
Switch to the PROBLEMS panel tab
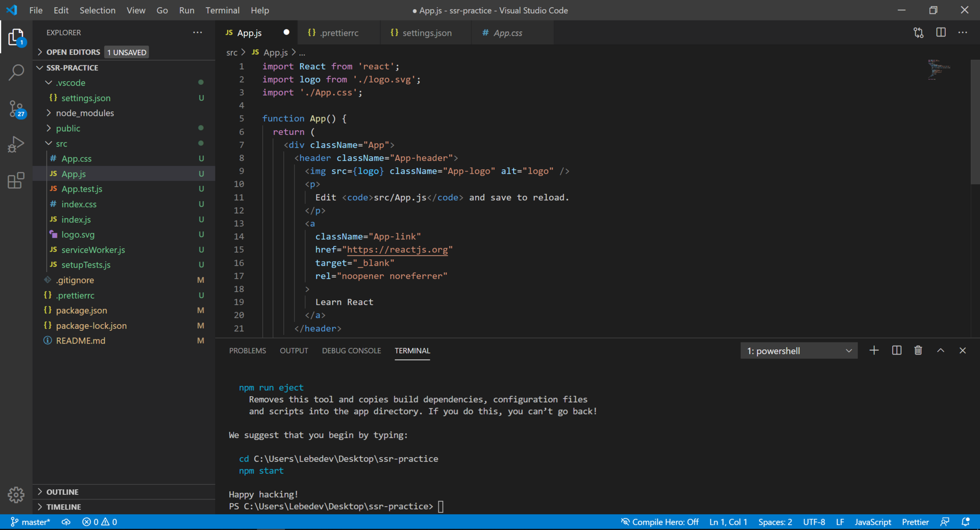click(x=248, y=351)
